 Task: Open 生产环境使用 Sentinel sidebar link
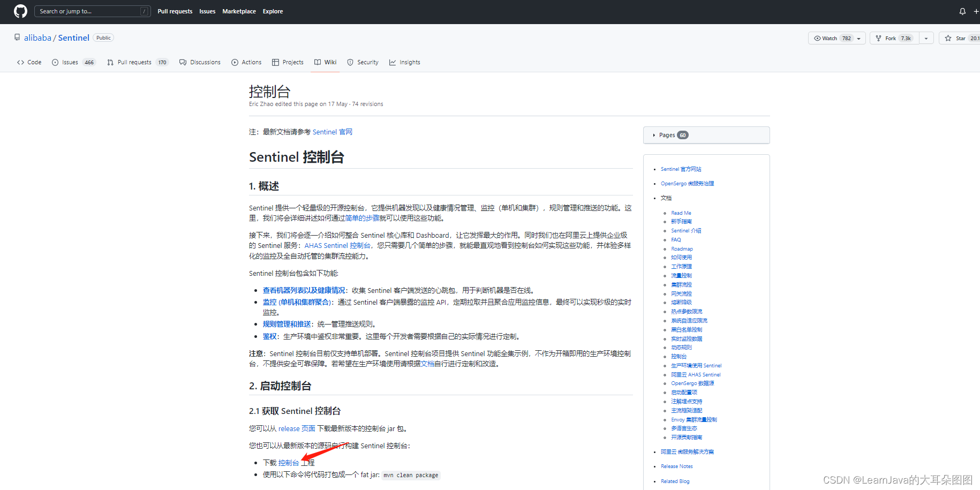click(696, 366)
